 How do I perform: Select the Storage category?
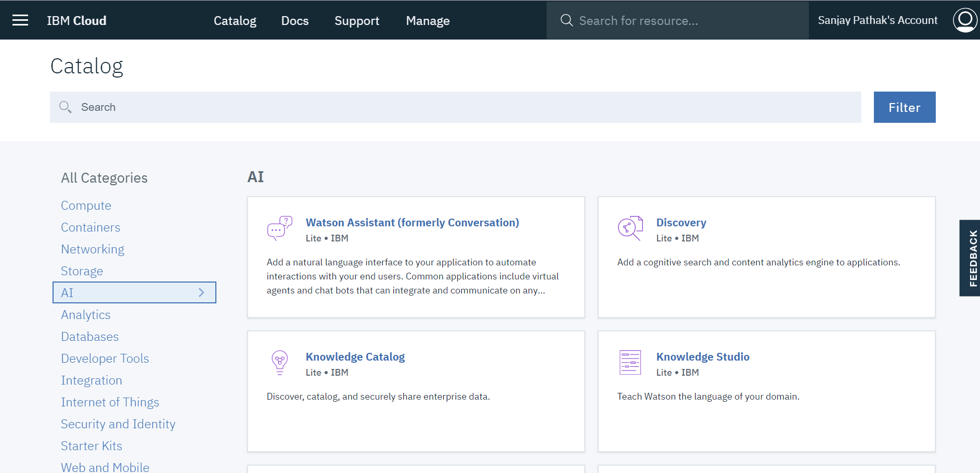(82, 271)
